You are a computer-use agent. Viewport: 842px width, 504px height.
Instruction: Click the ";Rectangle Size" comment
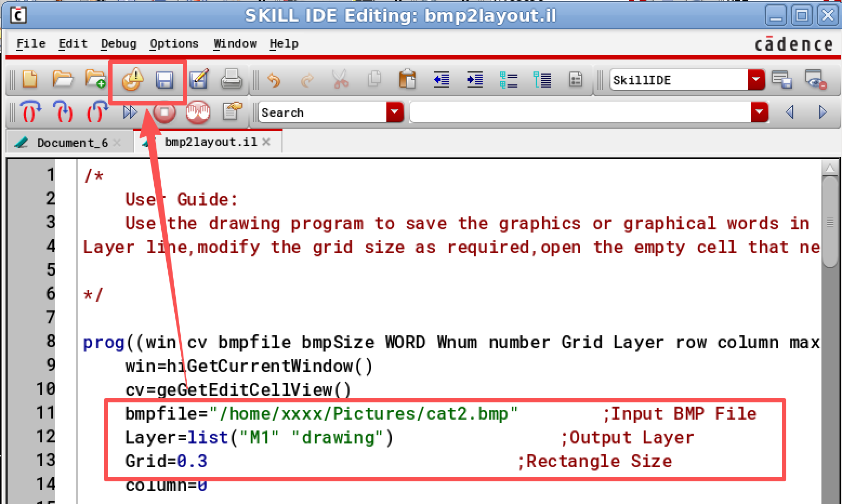595,461
